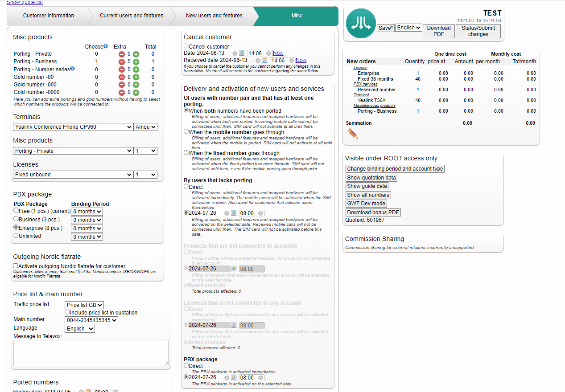The image size is (565, 392).
Task: Decrease extra Porting - Business with red minus
Action: click(121, 61)
